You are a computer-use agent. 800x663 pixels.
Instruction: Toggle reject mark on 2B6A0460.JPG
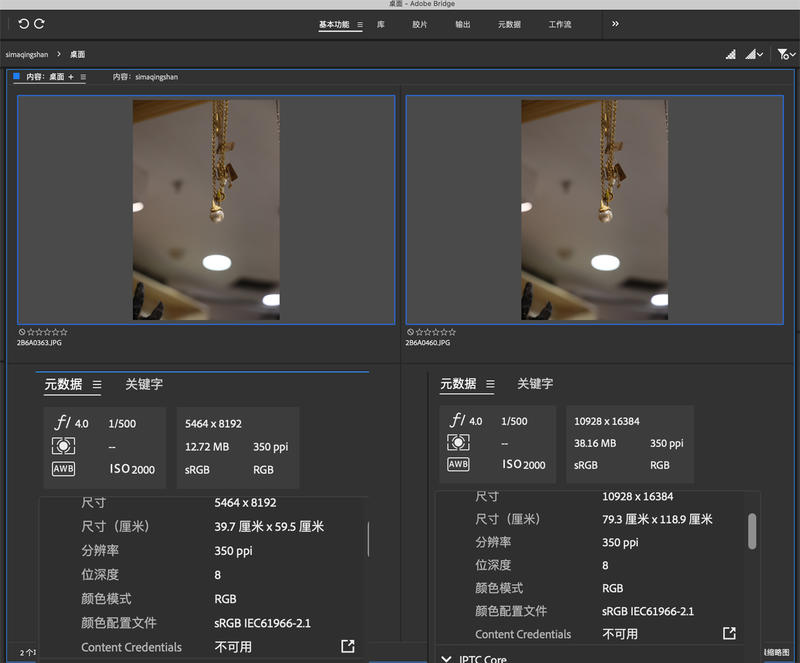point(410,332)
